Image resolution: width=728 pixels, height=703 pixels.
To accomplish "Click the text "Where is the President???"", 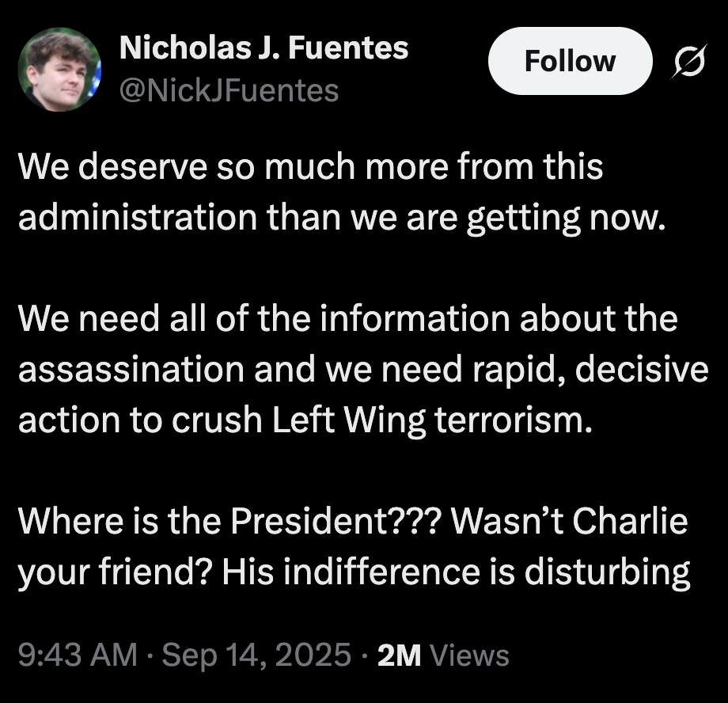I will tap(230, 523).
